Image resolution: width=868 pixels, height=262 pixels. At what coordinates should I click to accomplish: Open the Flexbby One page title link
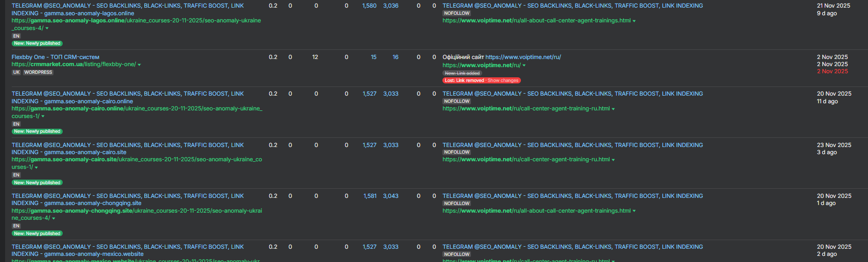point(56,57)
